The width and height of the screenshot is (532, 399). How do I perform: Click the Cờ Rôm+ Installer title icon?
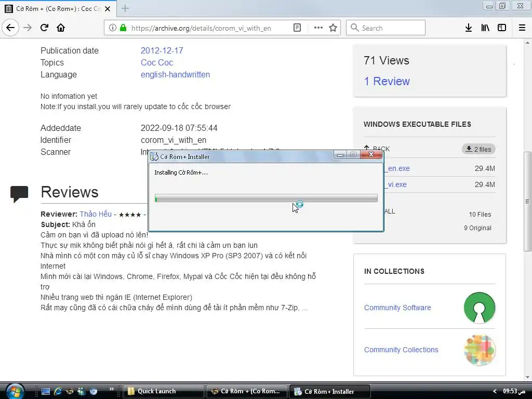click(x=154, y=156)
